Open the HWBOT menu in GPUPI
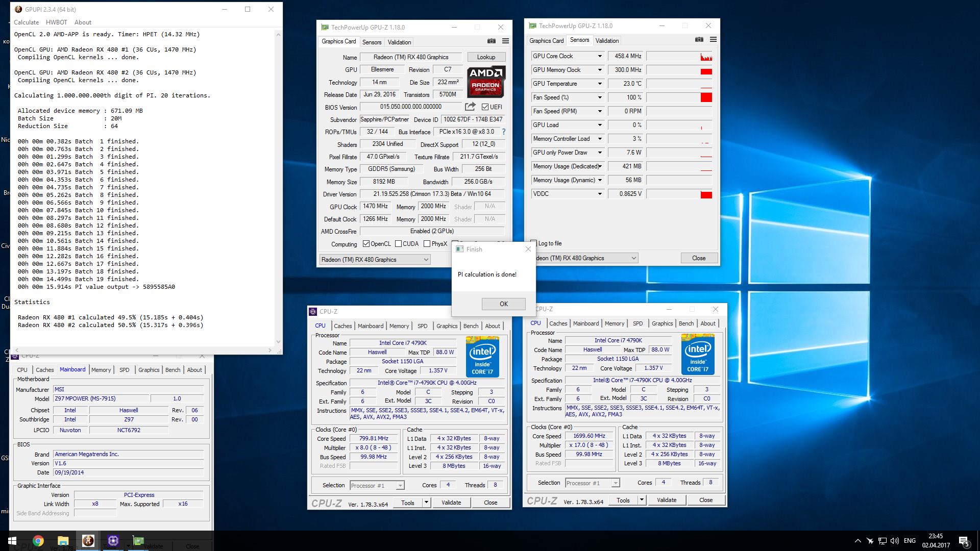The image size is (980, 551). 56,22
